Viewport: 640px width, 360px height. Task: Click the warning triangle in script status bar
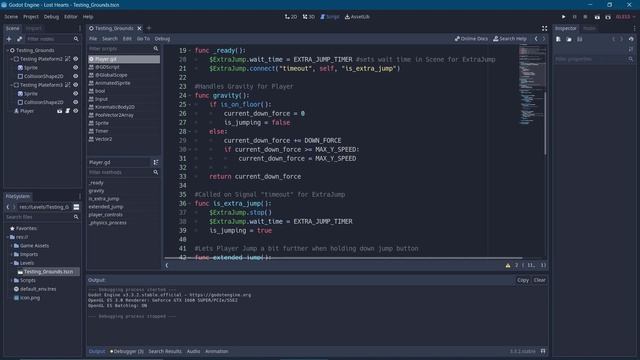tap(508, 265)
